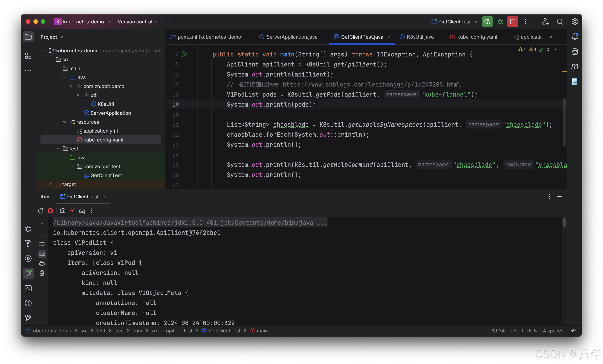Expand the target folder in the project tree

[x=50, y=184]
